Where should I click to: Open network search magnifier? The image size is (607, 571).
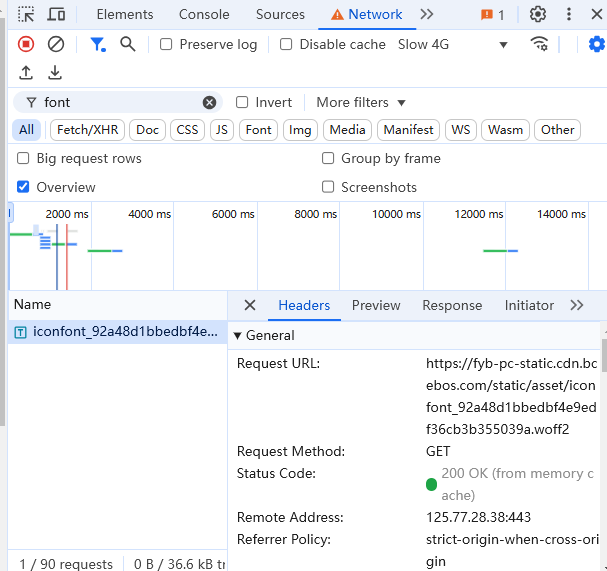[x=128, y=44]
